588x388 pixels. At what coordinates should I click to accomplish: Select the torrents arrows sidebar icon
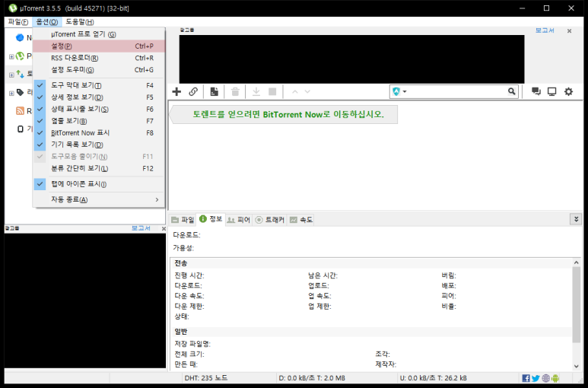click(21, 74)
